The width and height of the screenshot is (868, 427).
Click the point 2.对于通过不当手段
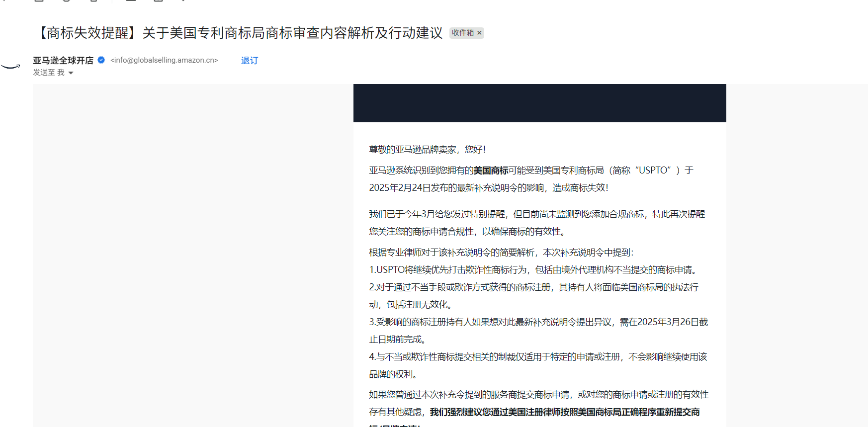pyautogui.click(x=533, y=287)
